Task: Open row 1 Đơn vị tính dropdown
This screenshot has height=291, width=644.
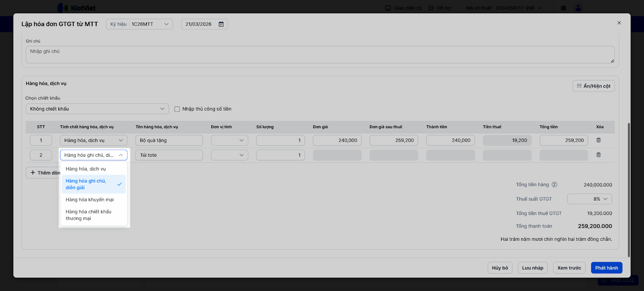Action: [229, 140]
